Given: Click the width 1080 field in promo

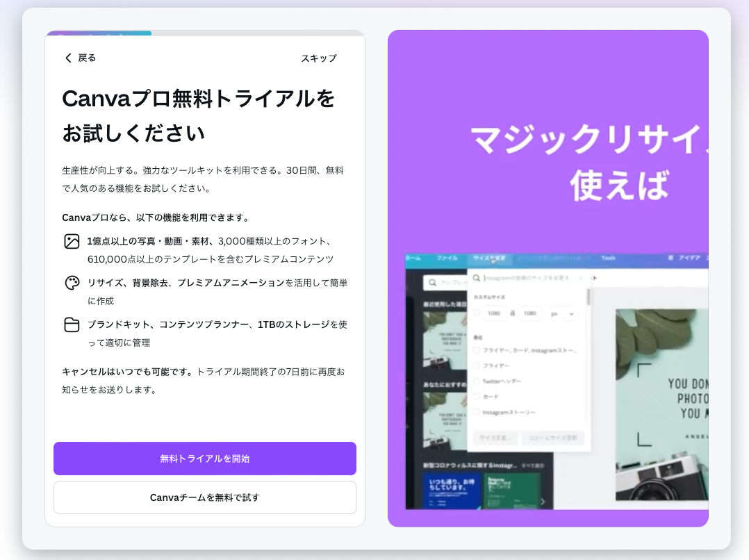Looking at the screenshot, I should pyautogui.click(x=494, y=313).
